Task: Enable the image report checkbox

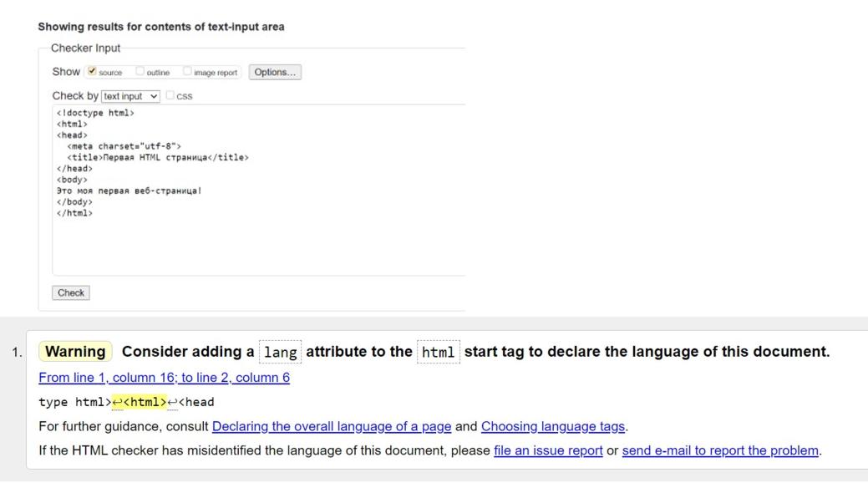Action: pos(188,72)
